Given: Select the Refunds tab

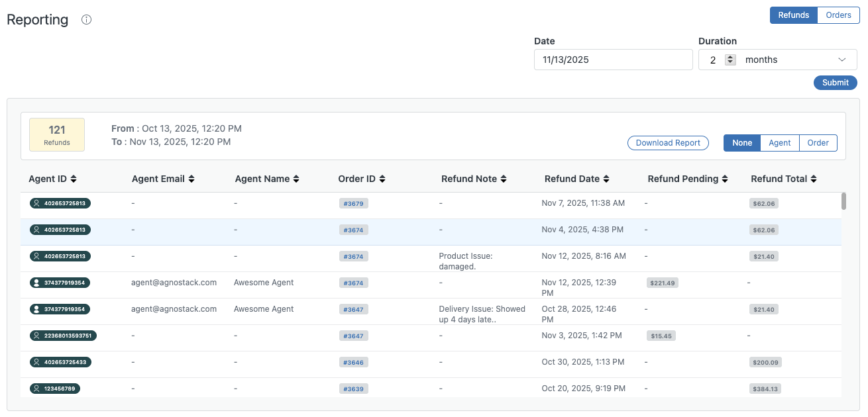Looking at the screenshot, I should [x=793, y=15].
